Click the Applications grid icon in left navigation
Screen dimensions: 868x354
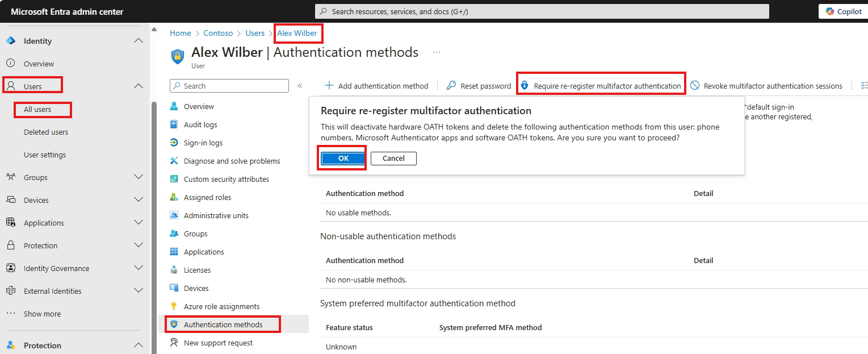point(11,223)
